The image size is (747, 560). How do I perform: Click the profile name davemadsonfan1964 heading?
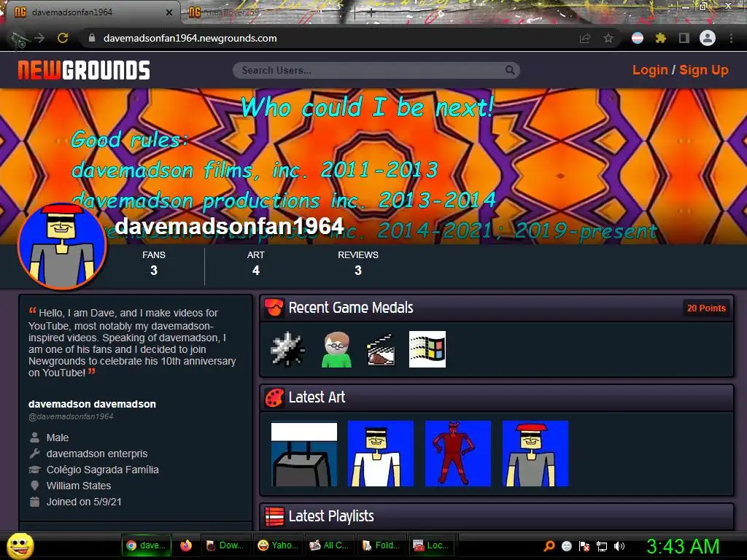(x=229, y=226)
